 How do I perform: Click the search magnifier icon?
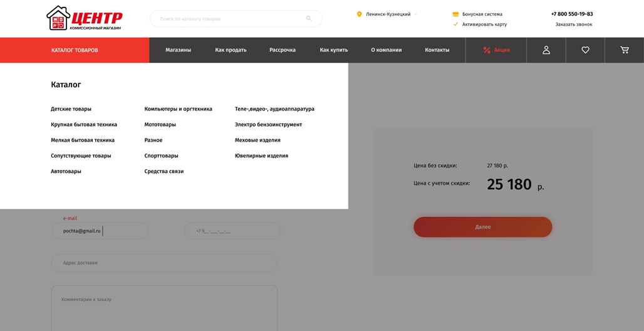308,18
